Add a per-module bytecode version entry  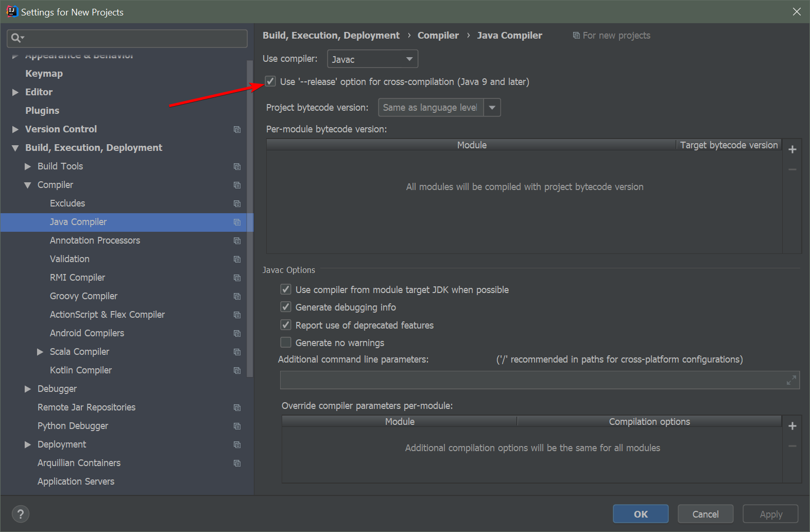click(792, 149)
